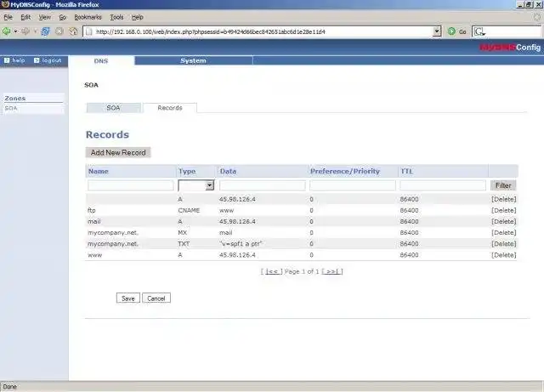This screenshot has height=392, width=544.
Task: Open the Tools menu
Action: click(x=116, y=17)
